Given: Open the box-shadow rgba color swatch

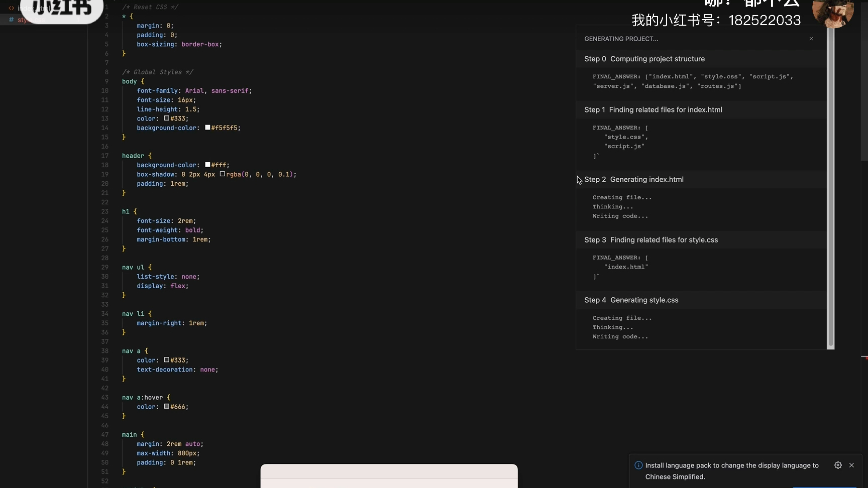Looking at the screenshot, I should 222,174.
